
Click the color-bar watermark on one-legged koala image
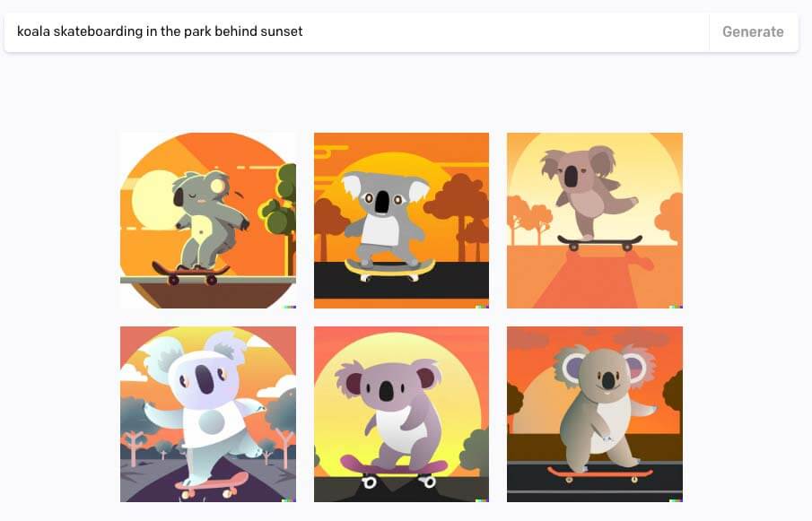pyautogui.click(x=676, y=307)
